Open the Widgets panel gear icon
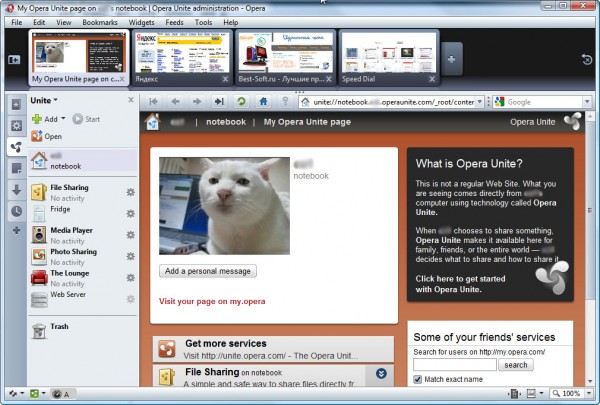This screenshot has width=600, height=405. [x=16, y=126]
